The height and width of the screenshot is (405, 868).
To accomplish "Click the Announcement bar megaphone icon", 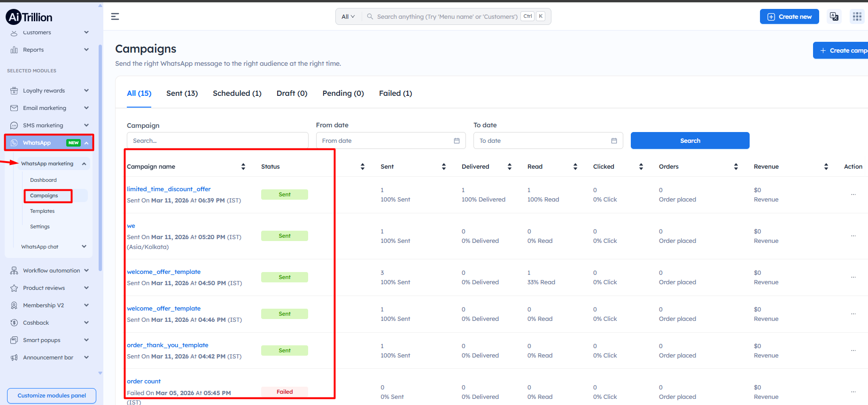I will point(14,358).
